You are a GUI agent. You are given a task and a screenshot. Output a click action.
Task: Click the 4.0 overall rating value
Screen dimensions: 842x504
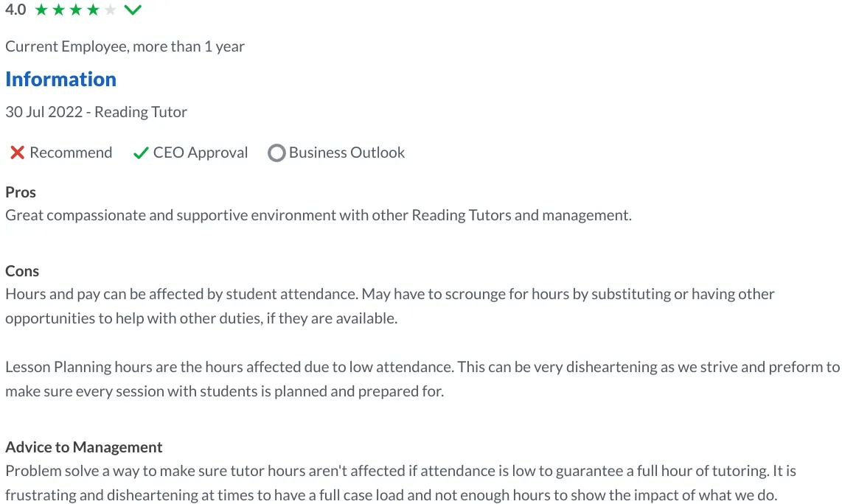(15, 10)
